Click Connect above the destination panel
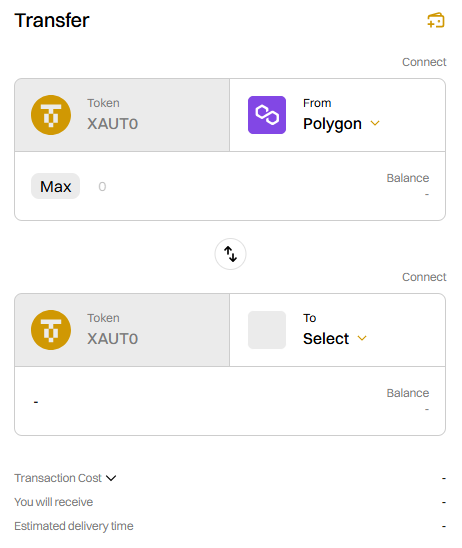The height and width of the screenshot is (548, 462). click(424, 277)
